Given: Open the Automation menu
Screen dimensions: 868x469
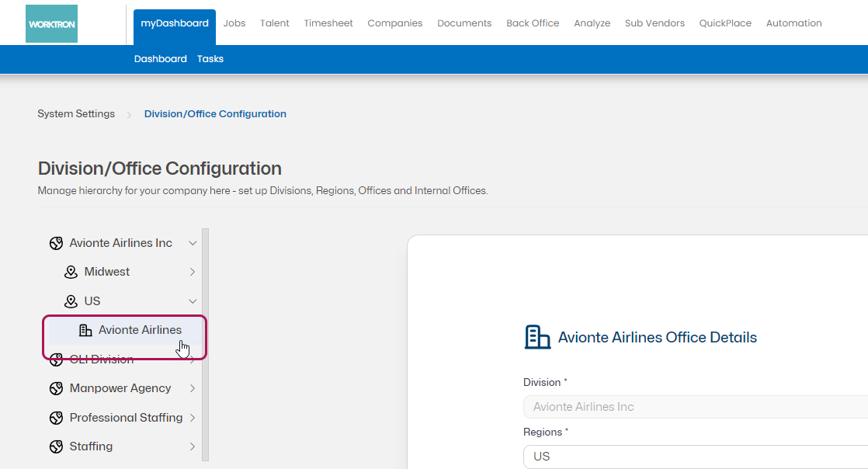Looking at the screenshot, I should pyautogui.click(x=793, y=23).
